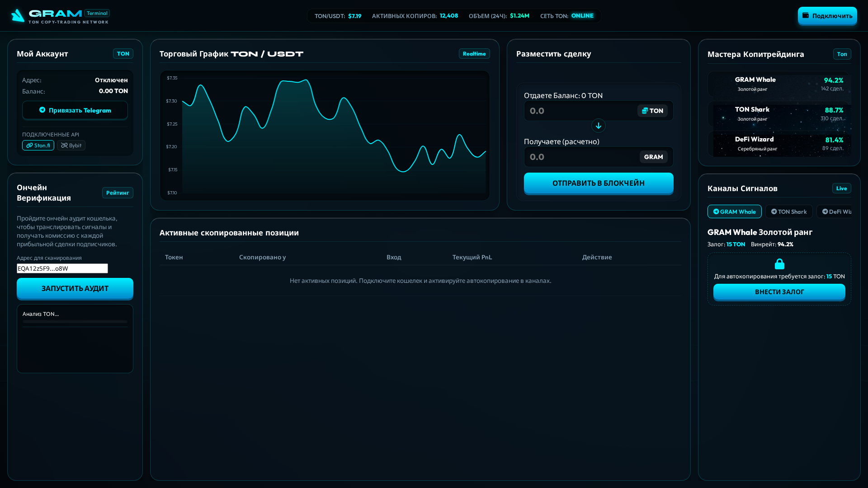Switch to DeFi Wiz signal channel tab
Screen dimensions: 868x488
click(834, 211)
